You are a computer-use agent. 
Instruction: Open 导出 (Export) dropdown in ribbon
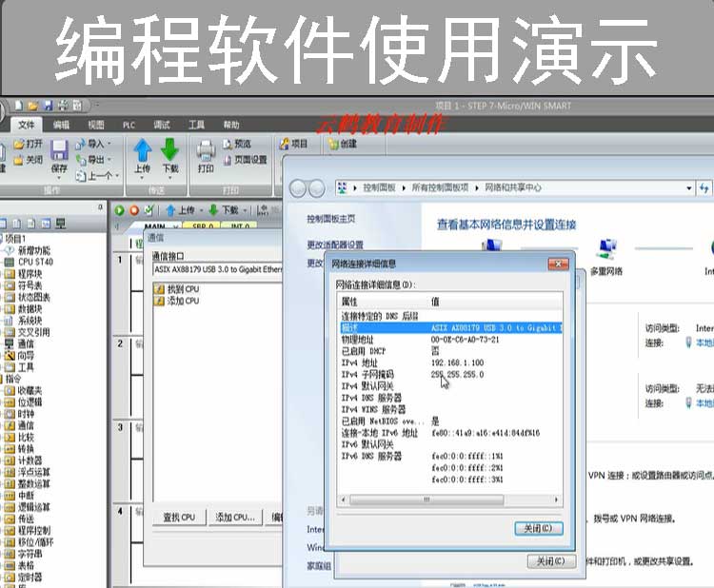(x=95, y=160)
